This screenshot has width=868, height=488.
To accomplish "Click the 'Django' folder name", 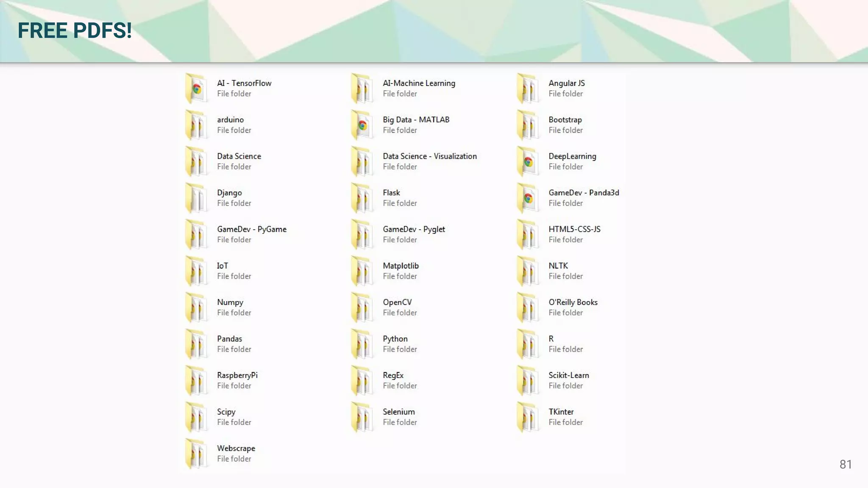I will 229,193.
